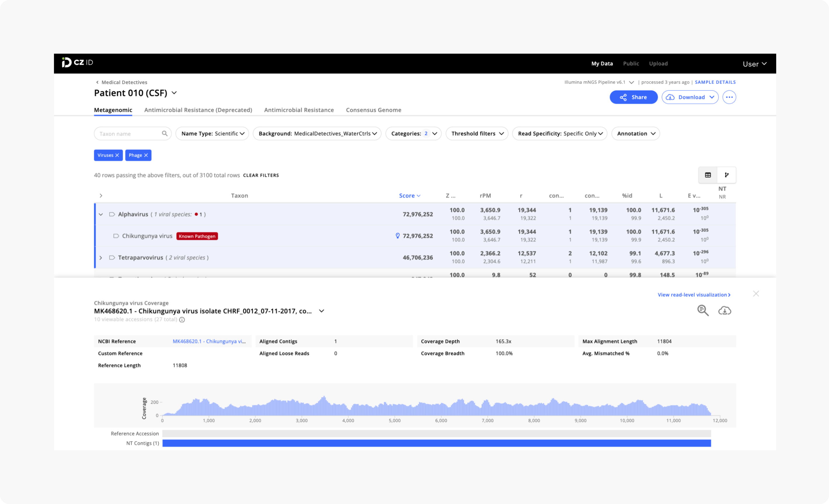Click the r reads column header

coord(521,196)
